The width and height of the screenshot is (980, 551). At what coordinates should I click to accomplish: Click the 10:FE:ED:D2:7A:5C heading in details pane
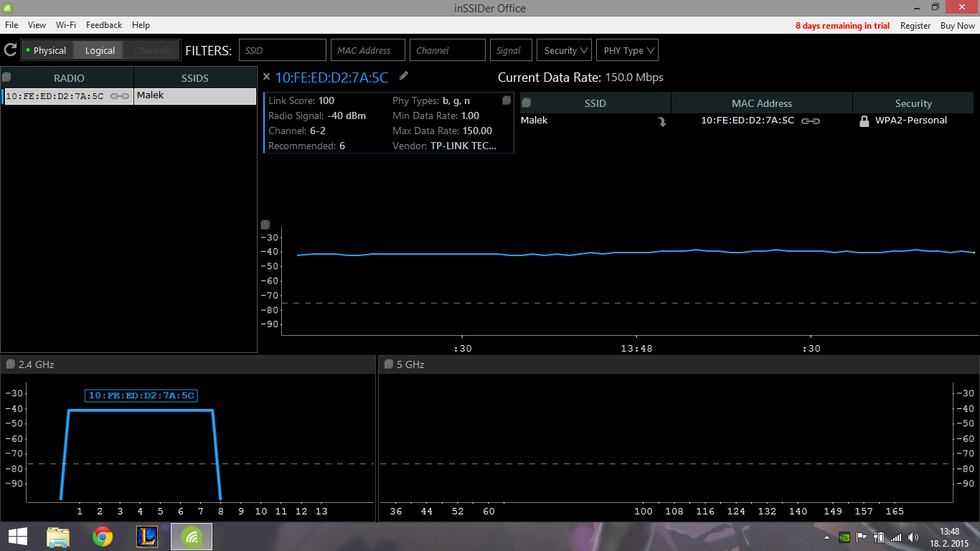pos(331,77)
